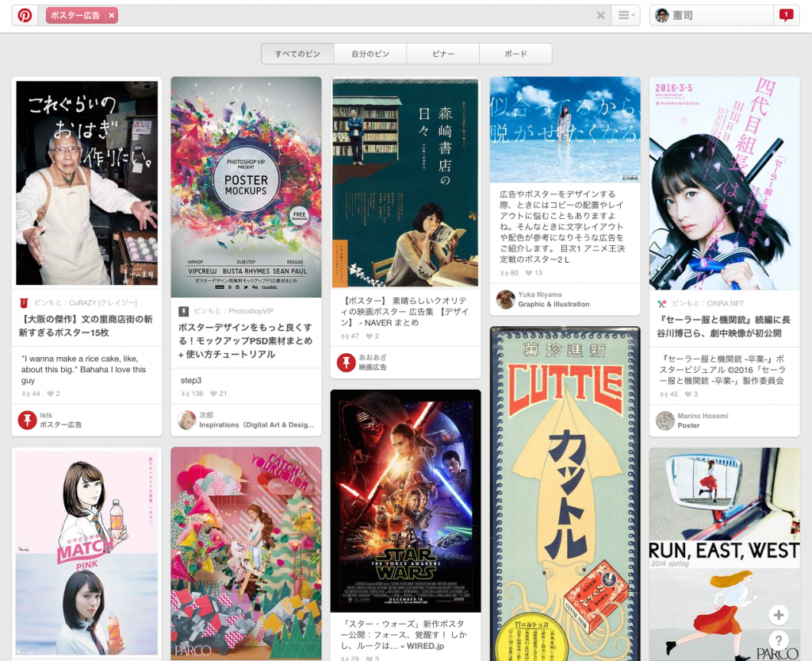The width and height of the screenshot is (812, 661).
Task: Open the Star Wars Force Awakens poster
Action: tap(405, 501)
